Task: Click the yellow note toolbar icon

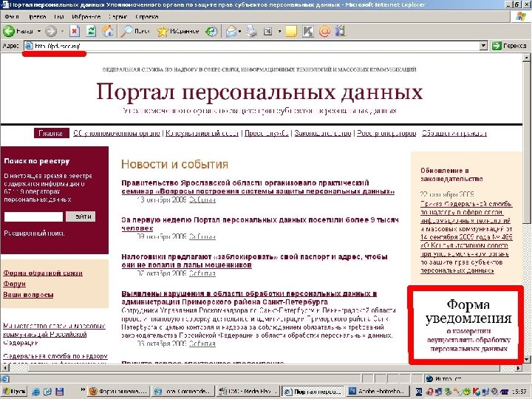Action: 291,31
